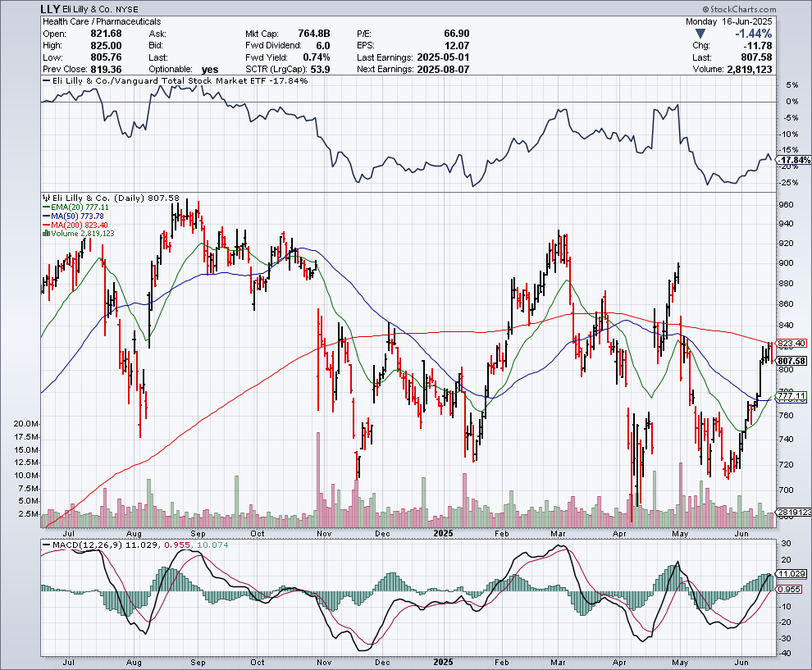
Task: Click the 2025 year label under the price chart
Action: [443, 533]
